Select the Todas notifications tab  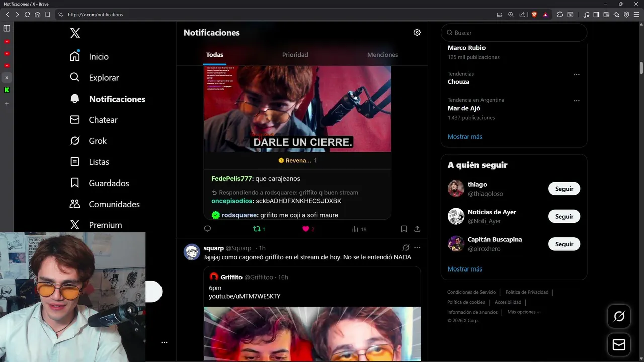click(215, 55)
